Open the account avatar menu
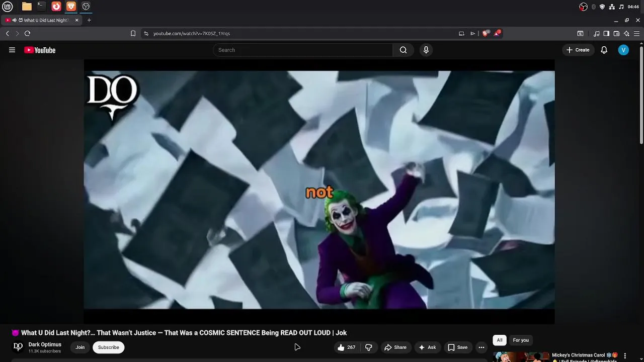Image resolution: width=644 pixels, height=362 pixels. pyautogui.click(x=623, y=50)
